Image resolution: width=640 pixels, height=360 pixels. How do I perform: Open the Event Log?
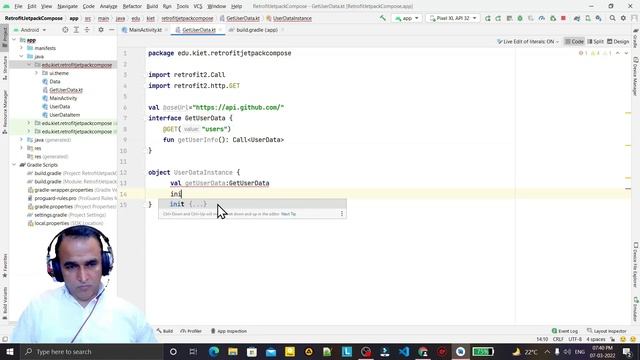[565, 331]
